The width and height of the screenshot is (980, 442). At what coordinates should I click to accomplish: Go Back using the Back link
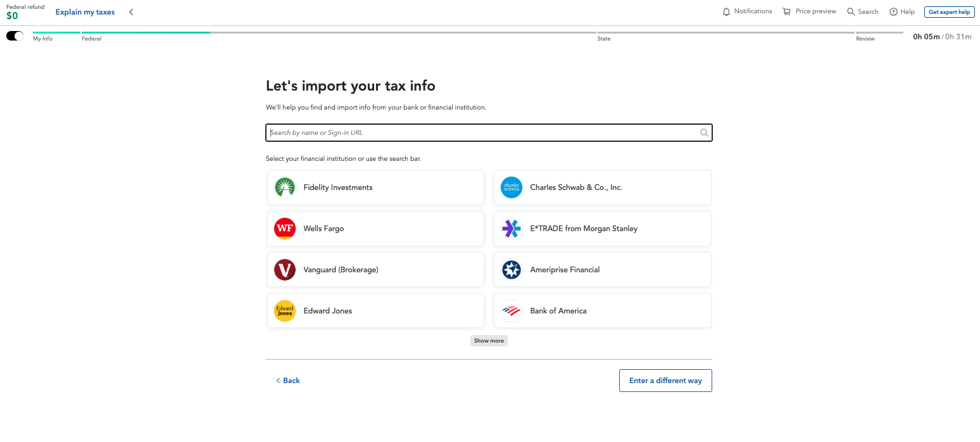(x=288, y=381)
